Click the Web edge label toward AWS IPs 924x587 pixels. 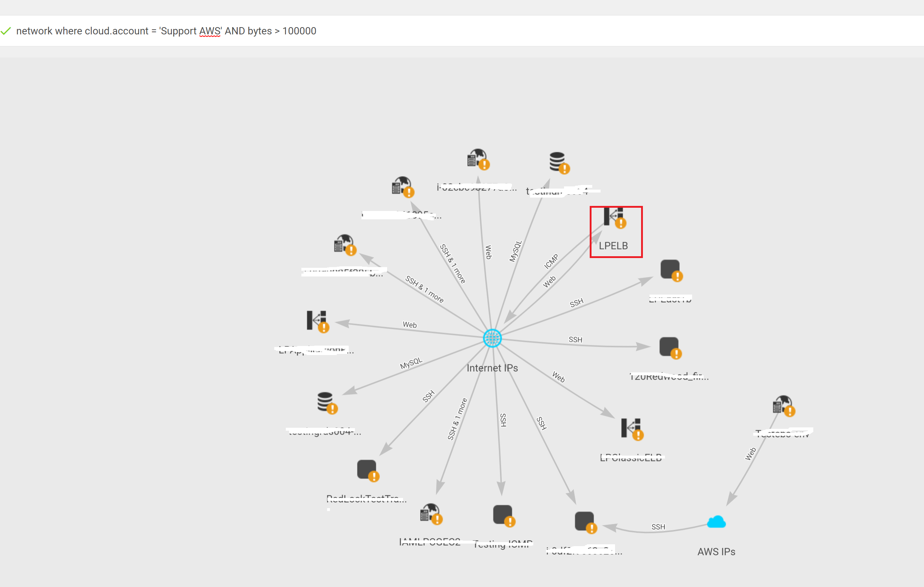tap(750, 454)
